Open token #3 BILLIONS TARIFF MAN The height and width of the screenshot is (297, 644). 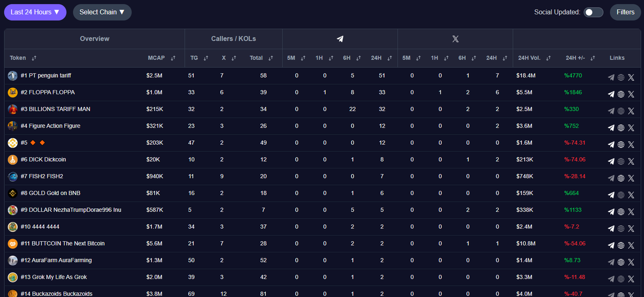[55, 109]
